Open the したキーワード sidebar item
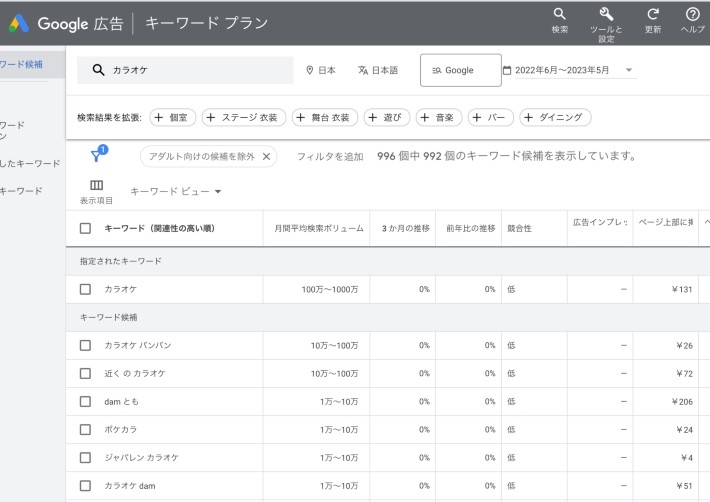 coord(30,163)
